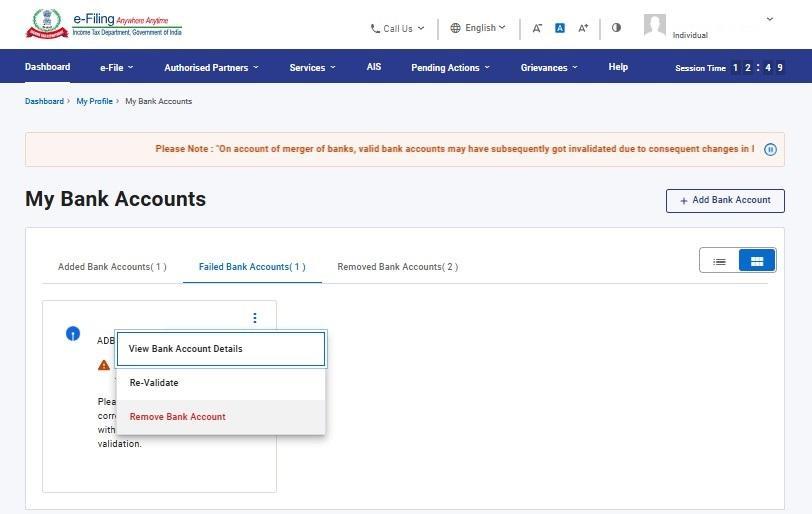Select Remove Bank Account from menu
Image resolution: width=812 pixels, height=514 pixels.
(178, 417)
